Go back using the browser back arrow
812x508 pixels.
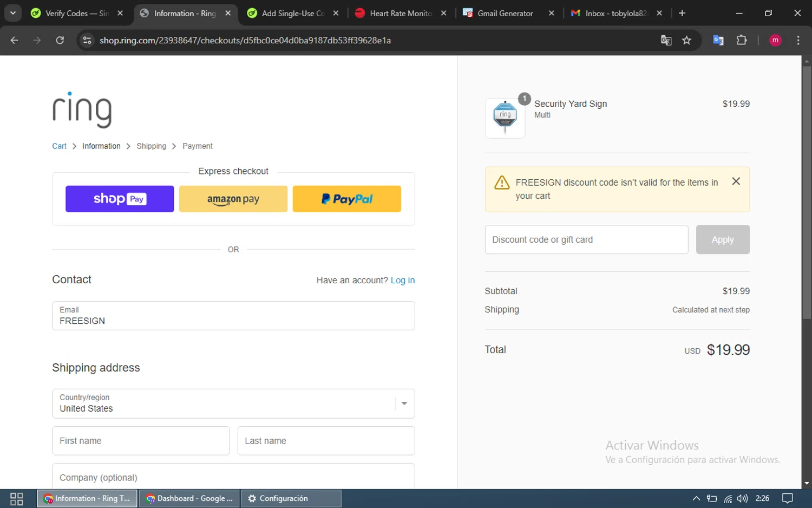[15, 40]
